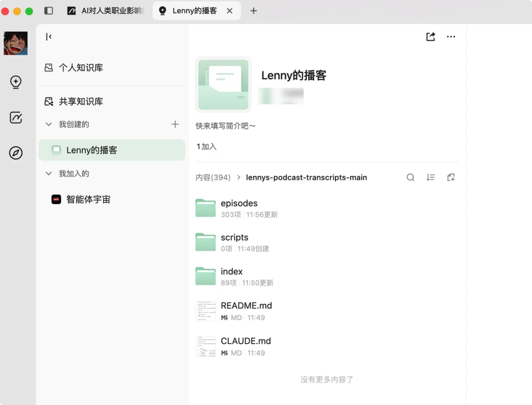532x405 pixels.
Task: Open the inspiration lightbulb icon in left sidebar
Action: [16, 82]
